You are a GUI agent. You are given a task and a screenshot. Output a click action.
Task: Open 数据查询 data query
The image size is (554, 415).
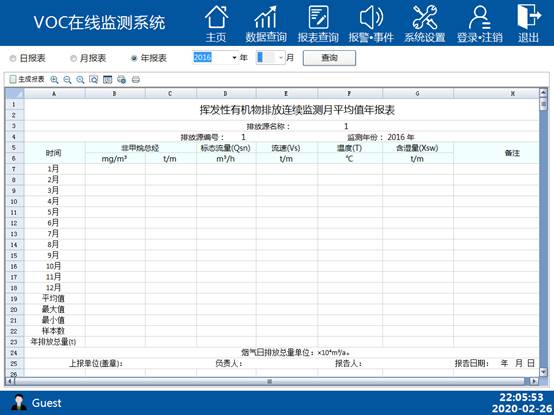tap(266, 24)
